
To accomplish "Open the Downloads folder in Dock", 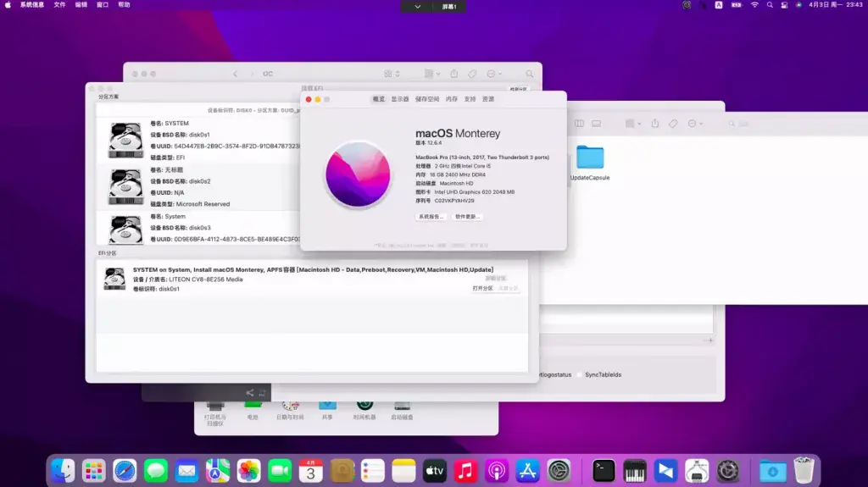I will click(x=773, y=471).
